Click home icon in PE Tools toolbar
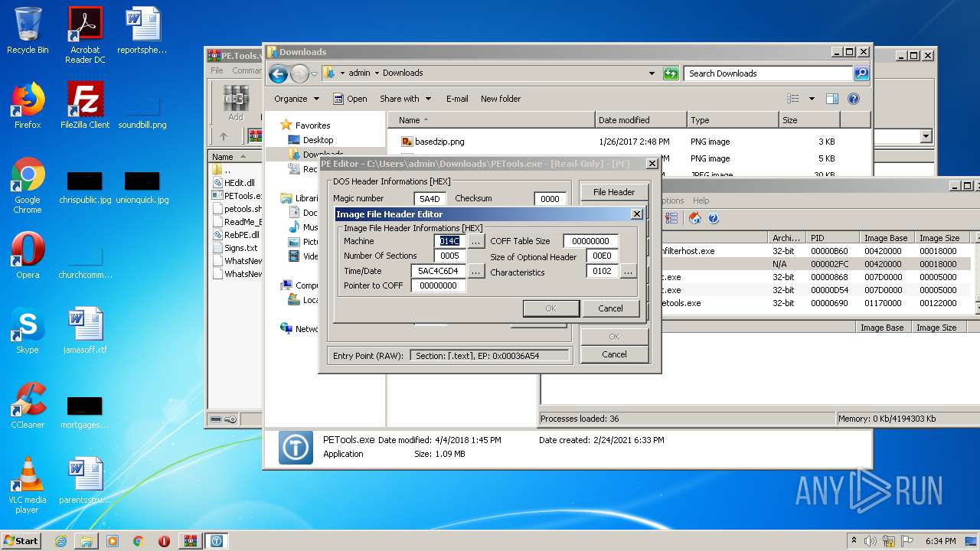The width and height of the screenshot is (980, 551). click(x=694, y=219)
